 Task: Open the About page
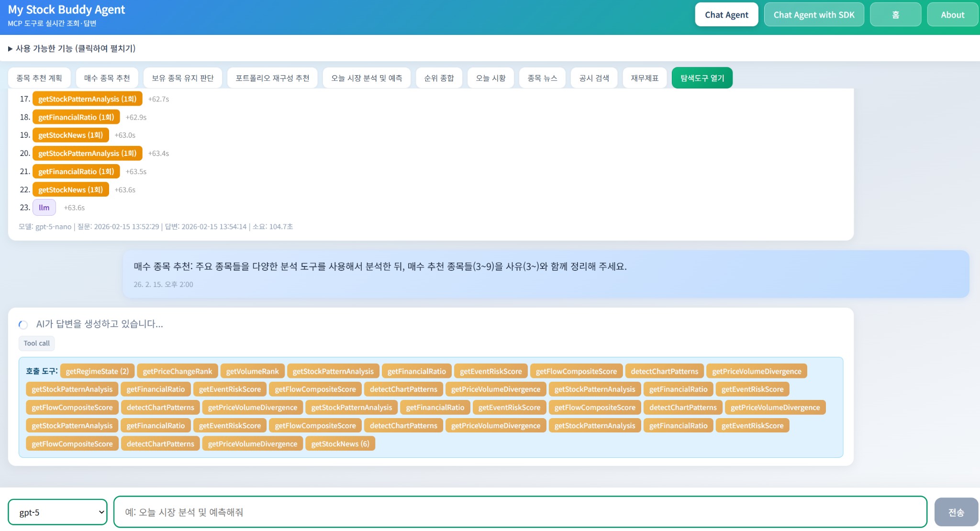pos(952,14)
